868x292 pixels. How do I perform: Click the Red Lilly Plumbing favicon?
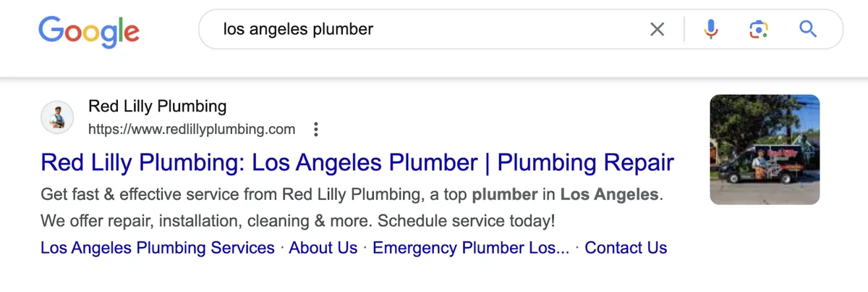[57, 117]
